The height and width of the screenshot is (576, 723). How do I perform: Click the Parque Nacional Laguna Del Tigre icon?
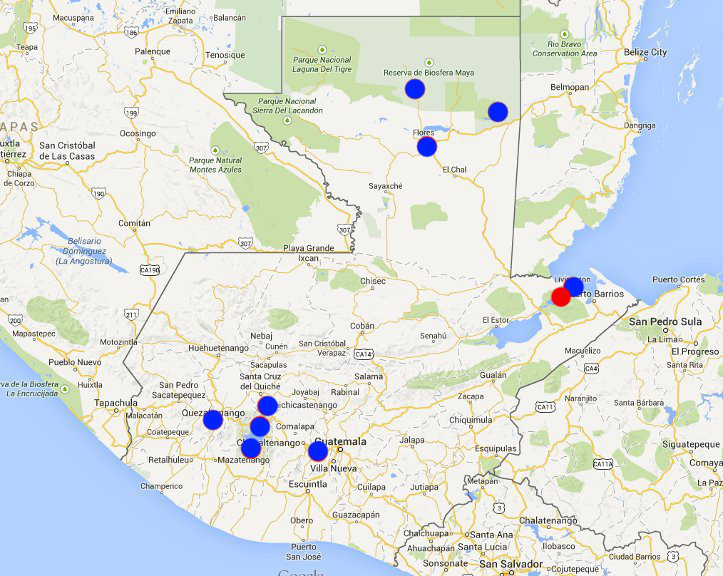[322, 49]
